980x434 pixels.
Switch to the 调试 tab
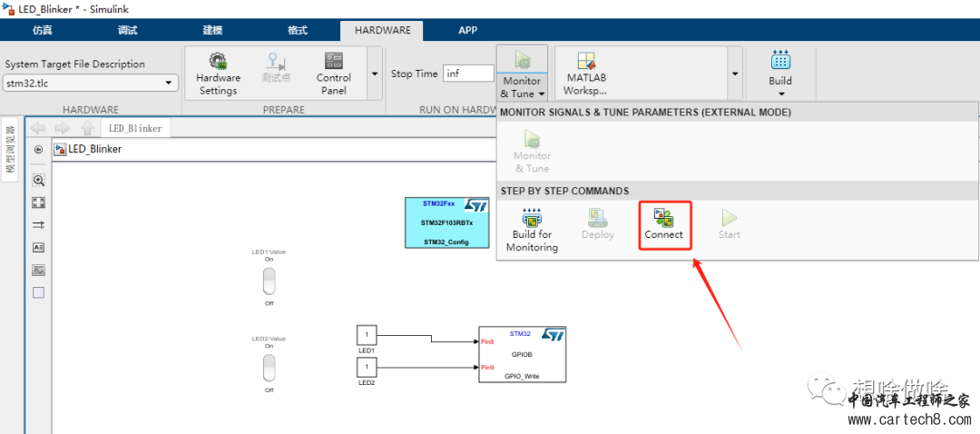[128, 30]
